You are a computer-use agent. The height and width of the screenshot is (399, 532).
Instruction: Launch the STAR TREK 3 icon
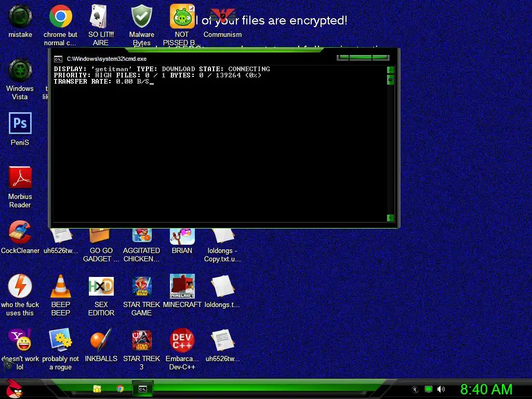[x=141, y=340]
